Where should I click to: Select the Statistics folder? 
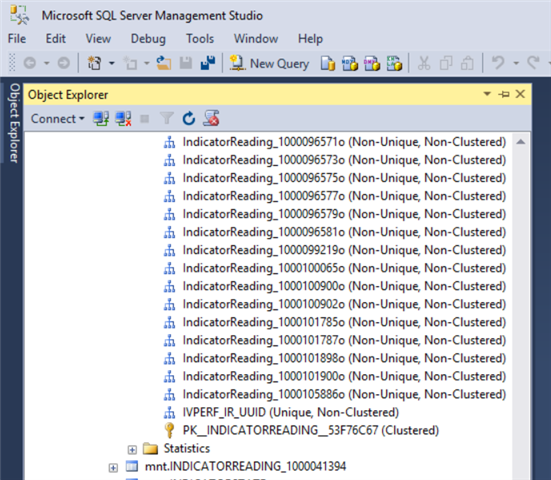[187, 448]
